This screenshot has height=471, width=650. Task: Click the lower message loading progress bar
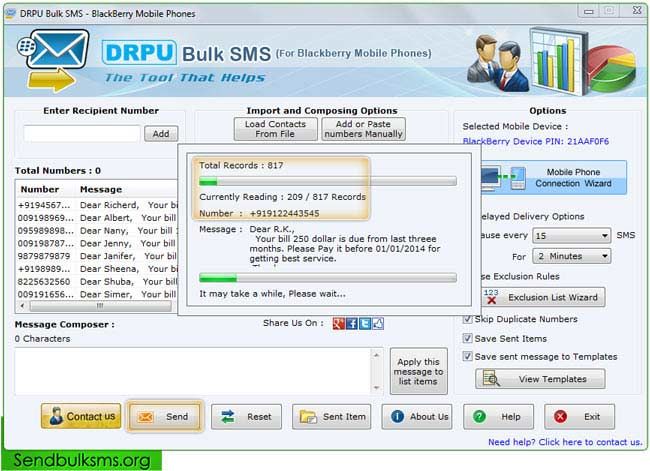[328, 278]
